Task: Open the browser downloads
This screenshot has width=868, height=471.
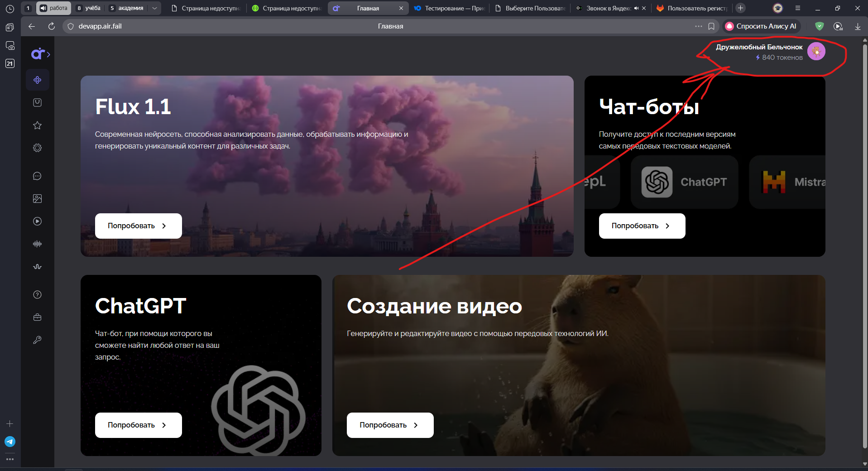Action: 858,26
